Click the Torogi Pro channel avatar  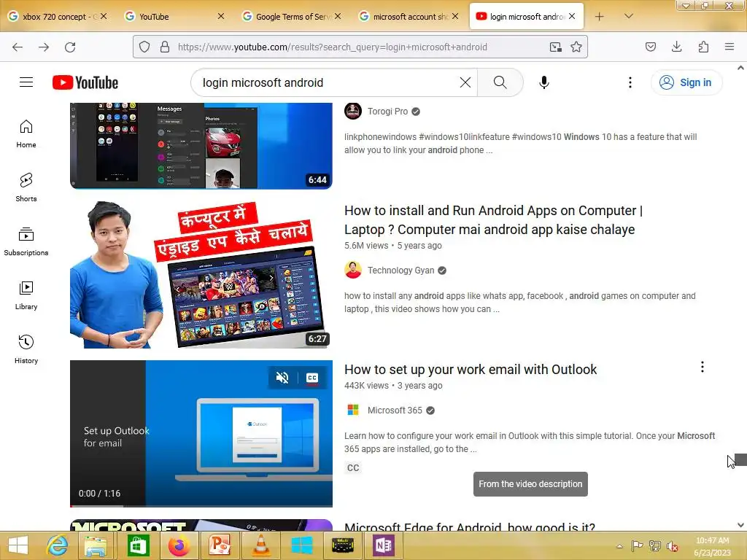click(x=353, y=111)
